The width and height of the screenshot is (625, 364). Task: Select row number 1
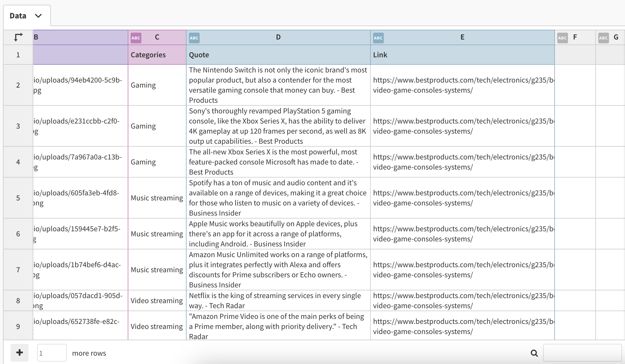18,55
